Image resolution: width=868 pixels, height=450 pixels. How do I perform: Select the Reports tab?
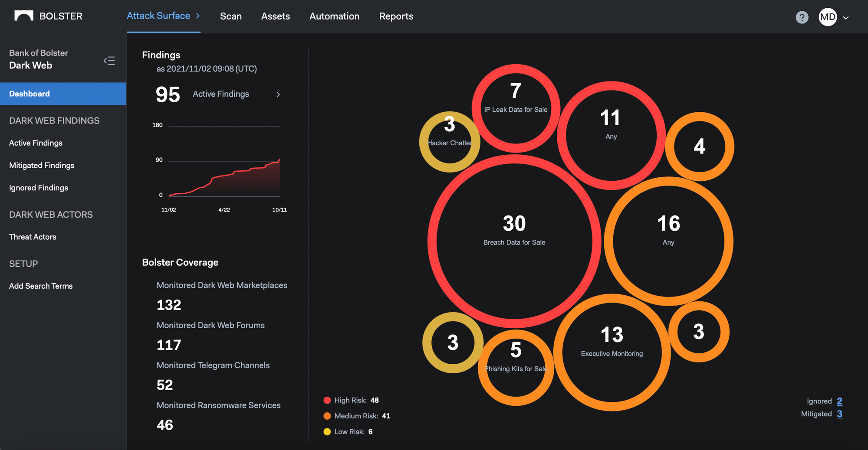pyautogui.click(x=396, y=16)
